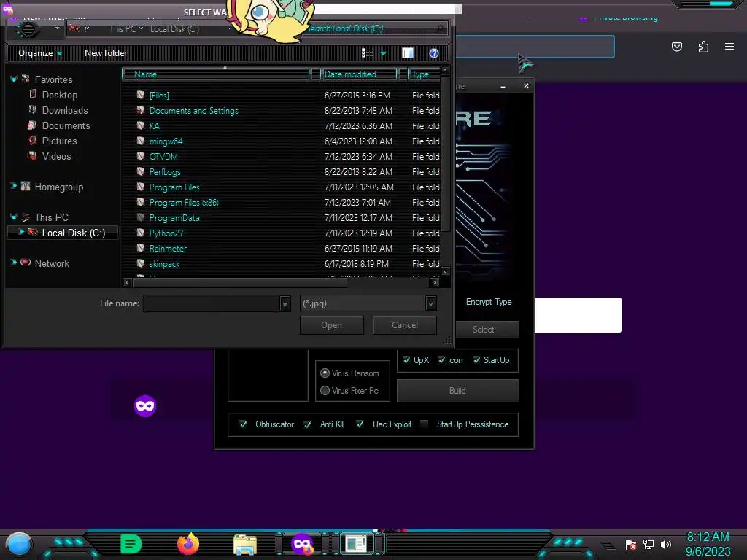
Task: Click the volume speaker tray icon
Action: pos(666,544)
